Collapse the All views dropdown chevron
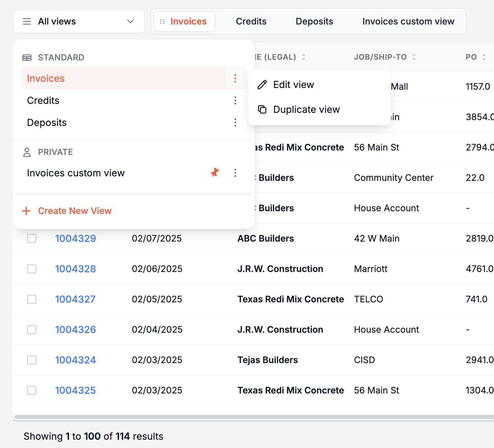 tap(130, 21)
